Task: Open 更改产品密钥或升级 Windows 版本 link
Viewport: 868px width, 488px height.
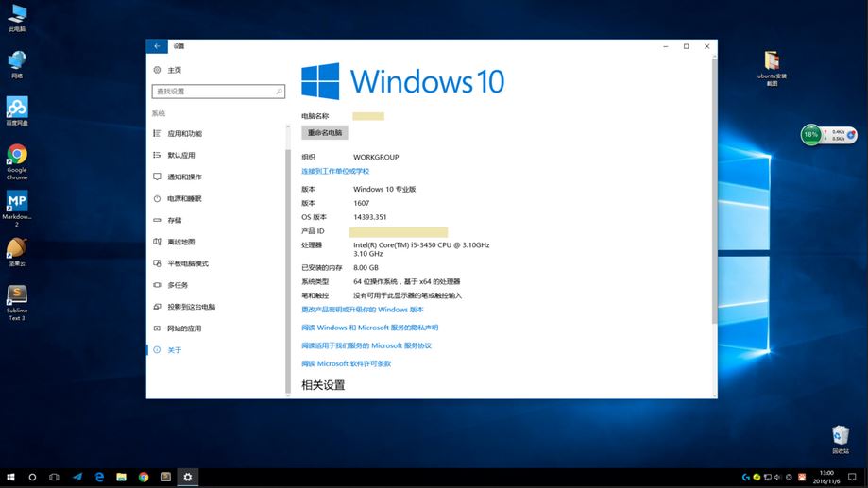Action: pos(363,310)
